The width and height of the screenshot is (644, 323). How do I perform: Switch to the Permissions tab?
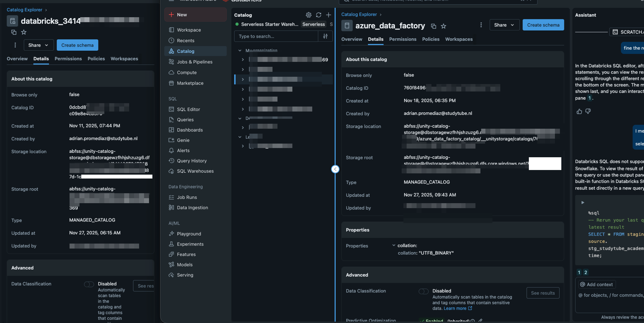tap(403, 39)
